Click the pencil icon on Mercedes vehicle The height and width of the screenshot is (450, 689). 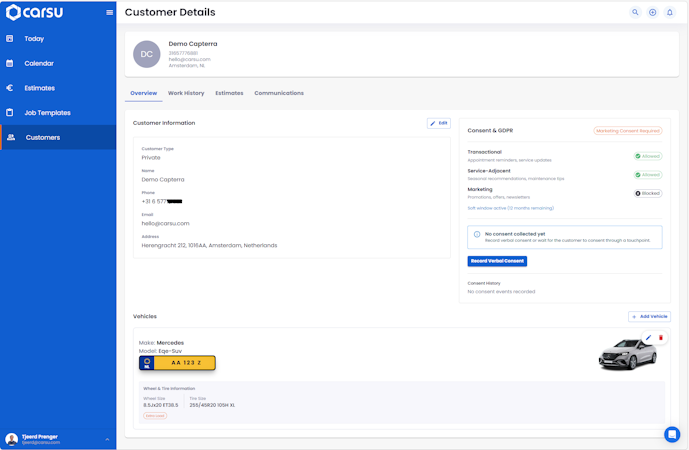(648, 338)
